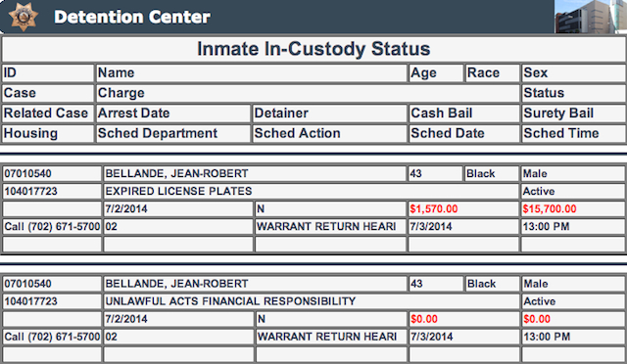The width and height of the screenshot is (627, 364).
Task: Select EXPIRED LICENSE PLATES charge cell
Action: pyautogui.click(x=311, y=192)
